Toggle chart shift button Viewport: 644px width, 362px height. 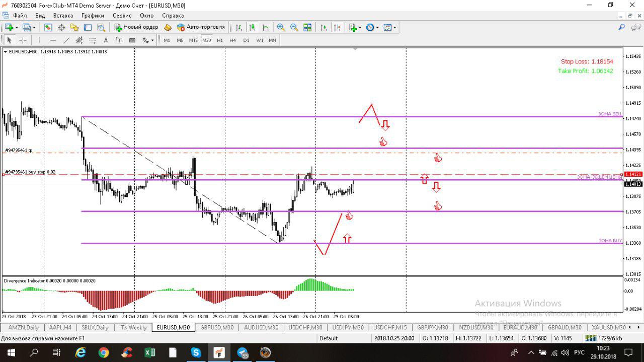(x=337, y=27)
